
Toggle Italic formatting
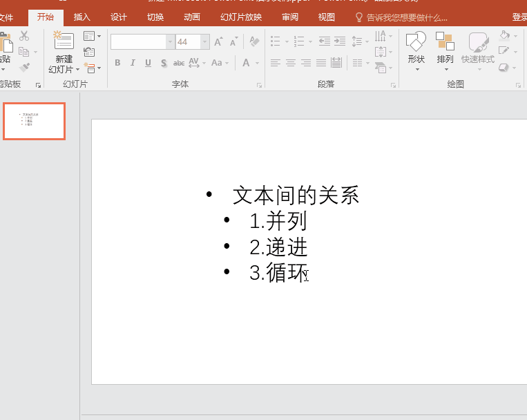coord(133,63)
